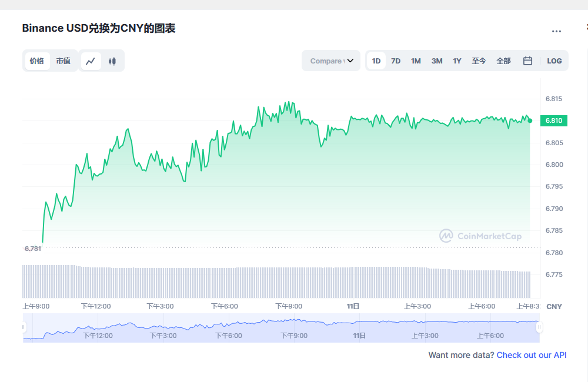Click the 下午6:00 label on main x-axis
The width and height of the screenshot is (588, 382).
[225, 306]
